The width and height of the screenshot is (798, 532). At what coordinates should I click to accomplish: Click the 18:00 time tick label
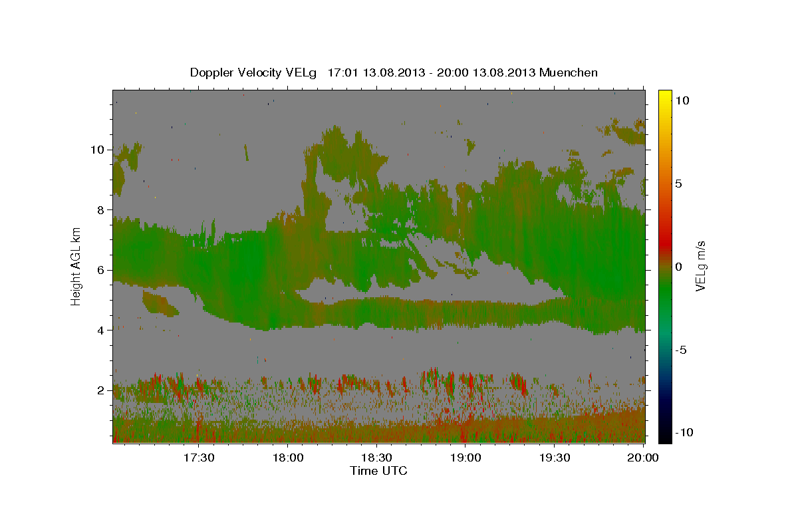click(x=288, y=458)
